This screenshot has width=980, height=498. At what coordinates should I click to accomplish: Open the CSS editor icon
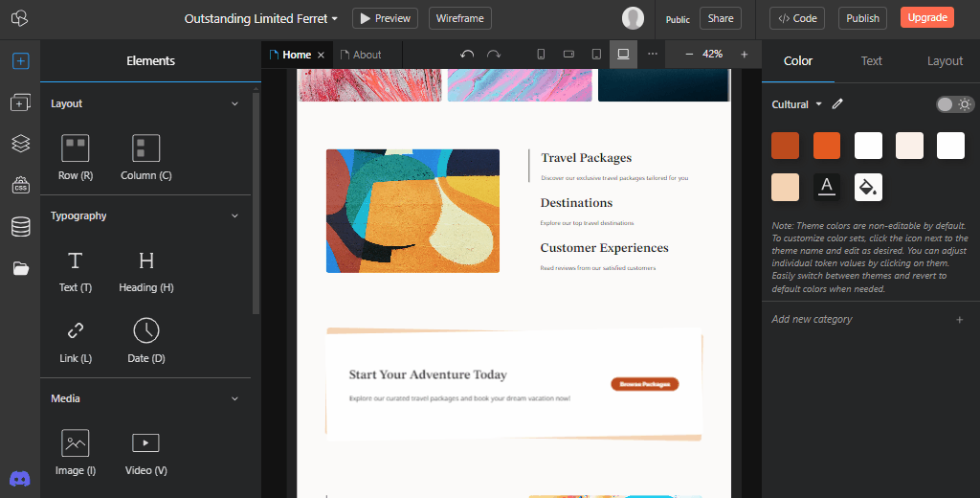coord(21,185)
